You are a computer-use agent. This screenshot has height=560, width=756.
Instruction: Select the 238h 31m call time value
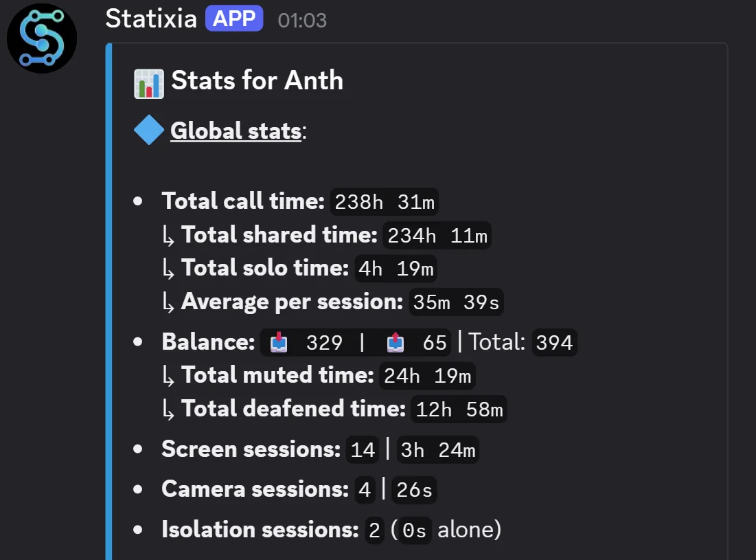383,201
